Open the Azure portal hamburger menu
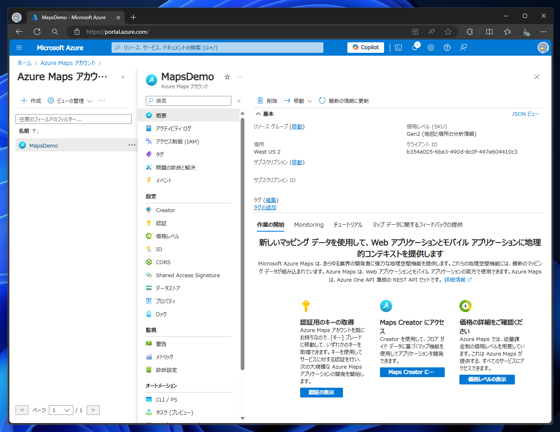 19,47
